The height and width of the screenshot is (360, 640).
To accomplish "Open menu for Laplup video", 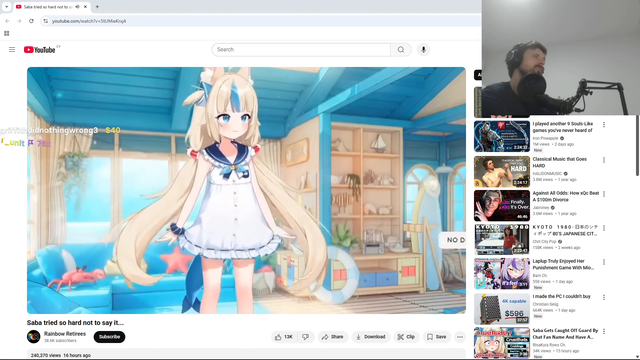I will [604, 262].
